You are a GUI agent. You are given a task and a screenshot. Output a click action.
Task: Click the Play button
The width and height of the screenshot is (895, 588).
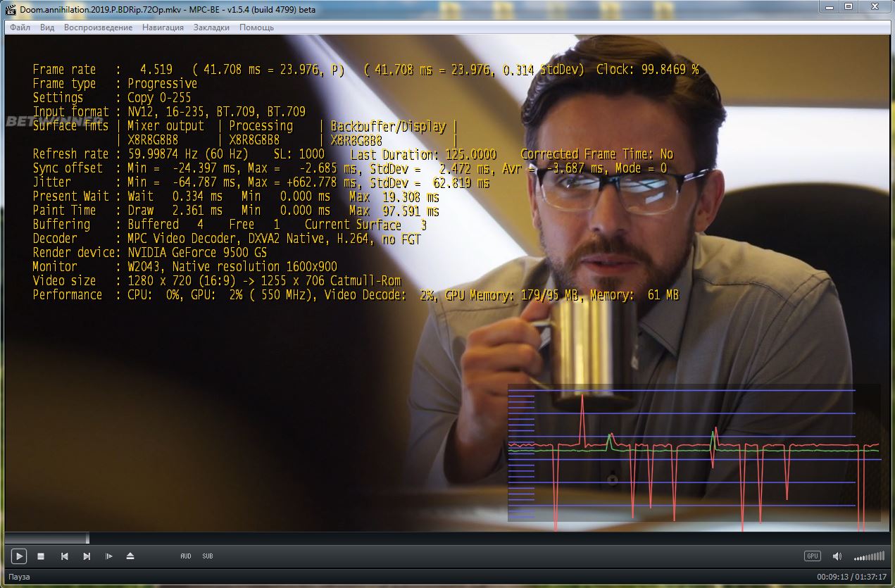click(x=19, y=556)
